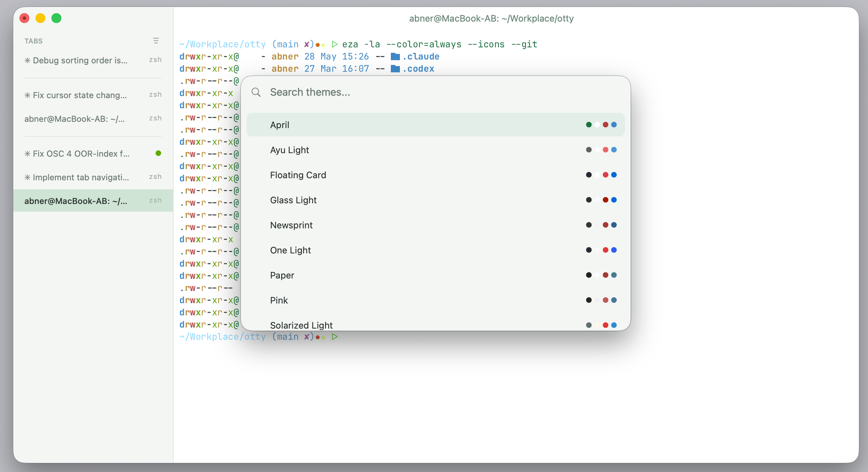
Task: Click the green dot on Fix OSC tab
Action: click(158, 153)
